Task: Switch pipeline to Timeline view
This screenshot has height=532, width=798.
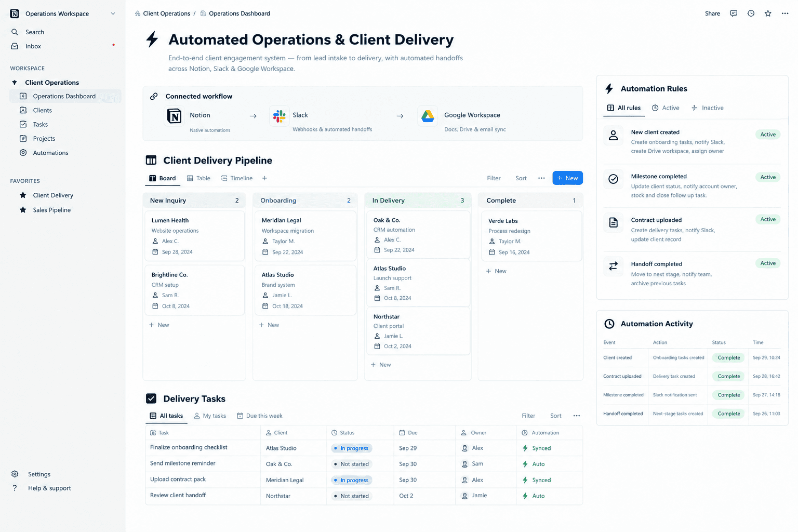Action: coord(237,178)
